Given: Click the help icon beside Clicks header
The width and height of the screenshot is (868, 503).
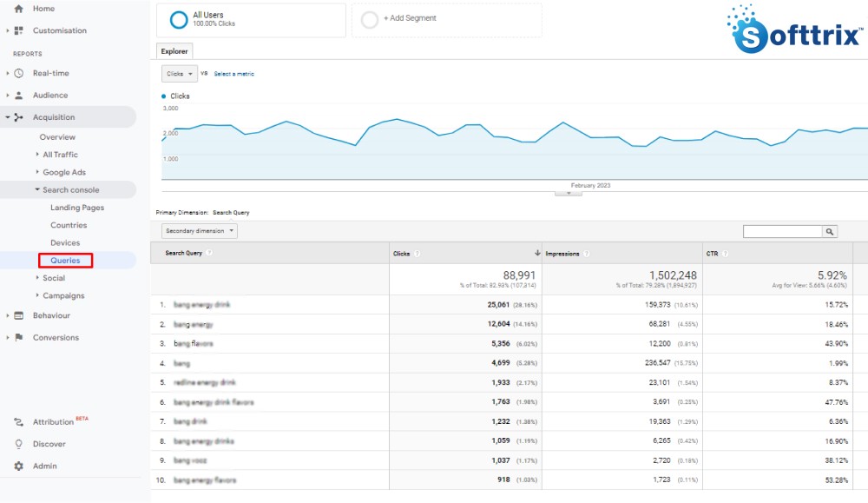Looking at the screenshot, I should coord(417,254).
